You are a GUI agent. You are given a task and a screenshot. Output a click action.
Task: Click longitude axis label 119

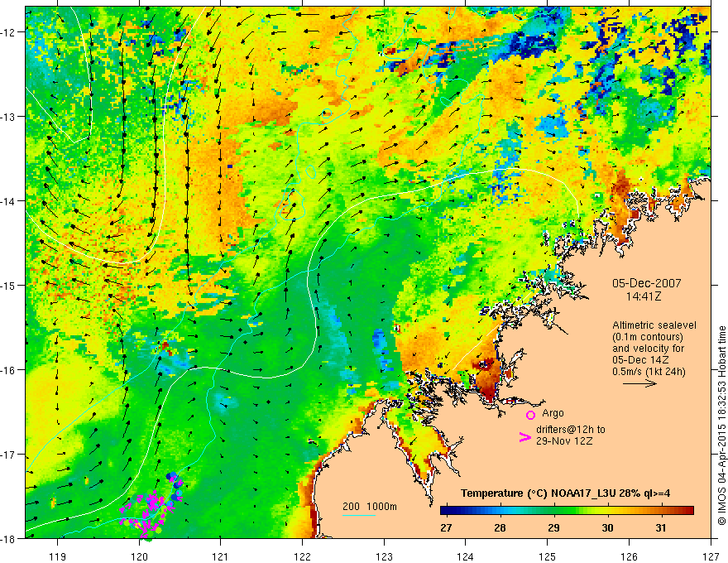tap(58, 556)
